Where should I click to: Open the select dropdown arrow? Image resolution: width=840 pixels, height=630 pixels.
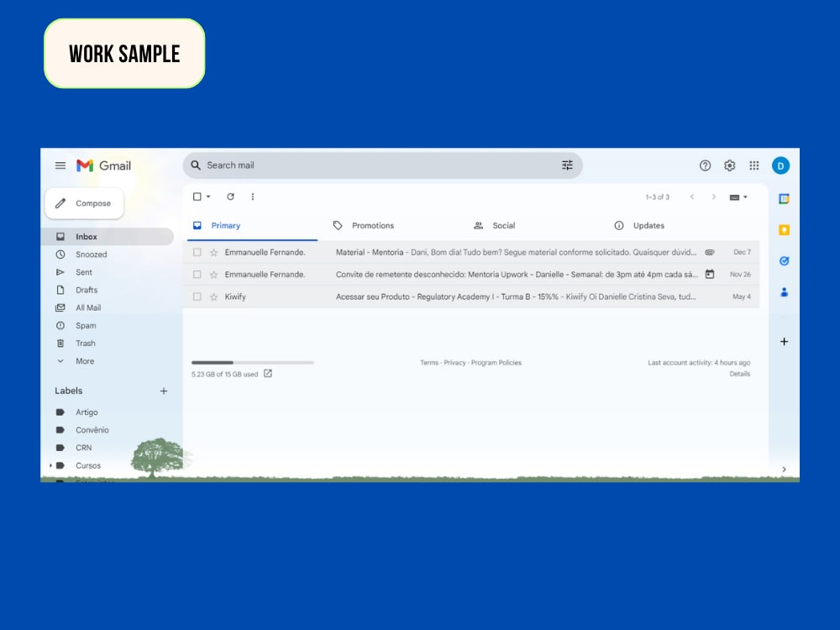click(x=208, y=197)
